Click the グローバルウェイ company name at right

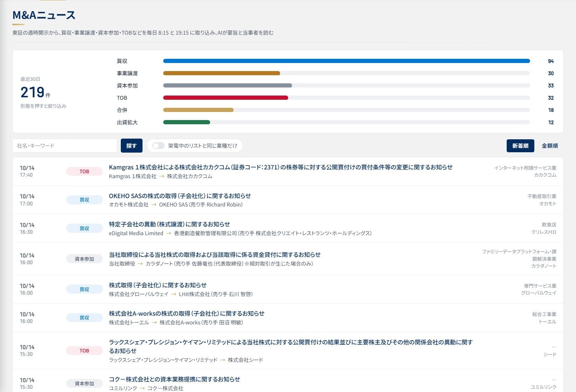click(x=539, y=293)
